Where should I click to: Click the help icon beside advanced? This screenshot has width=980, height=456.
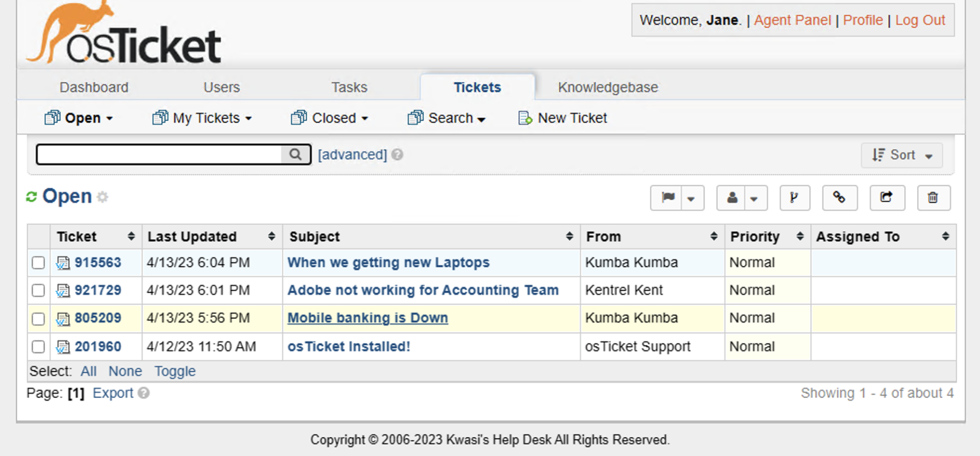(397, 155)
